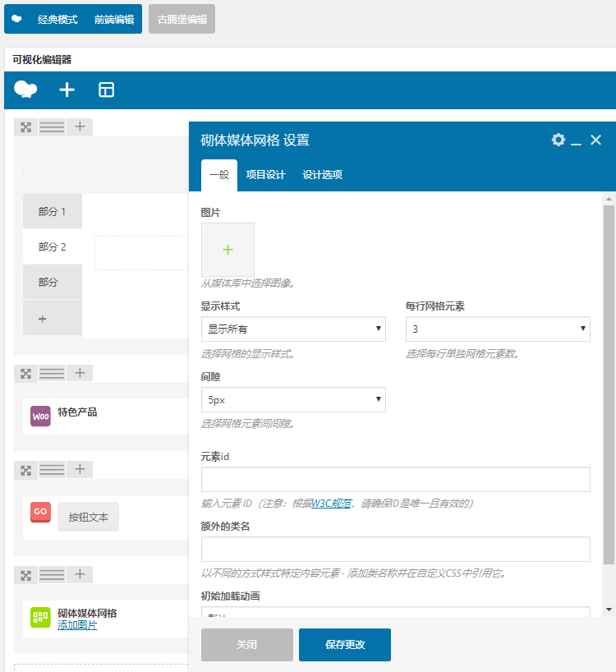This screenshot has width=616, height=672.
Task: Click the 按钮文本 button element
Action: coord(88,517)
